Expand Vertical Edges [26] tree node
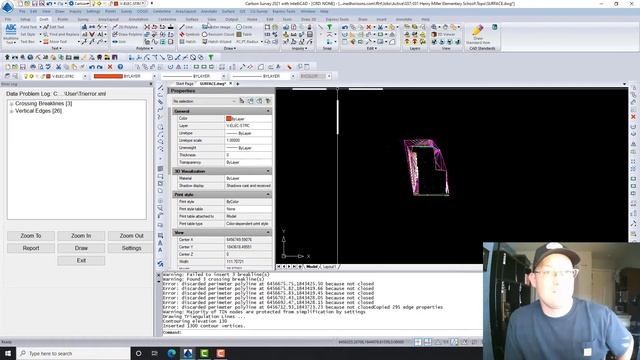This screenshot has height=360, width=640. click(11, 111)
